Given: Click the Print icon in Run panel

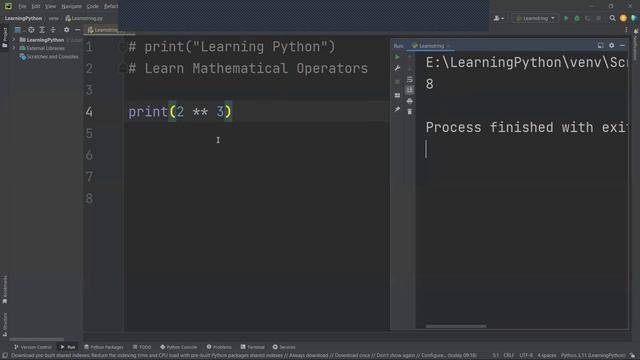Looking at the screenshot, I should pyautogui.click(x=409, y=101).
